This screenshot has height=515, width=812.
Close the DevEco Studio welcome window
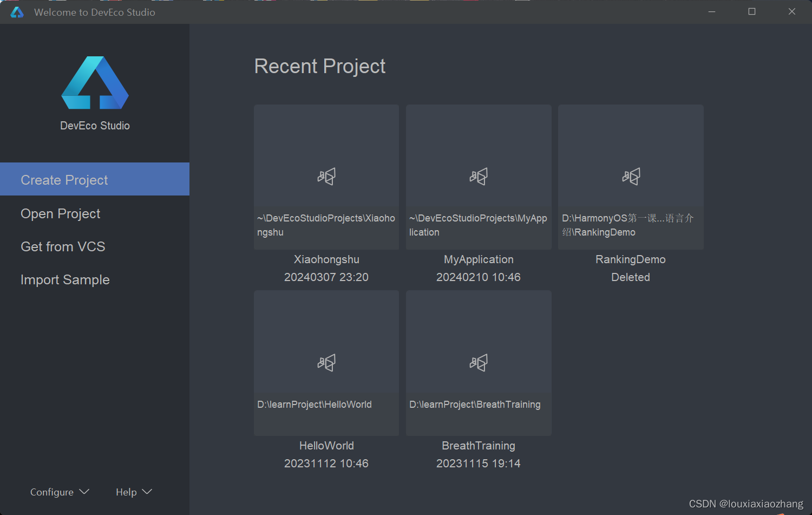point(792,11)
